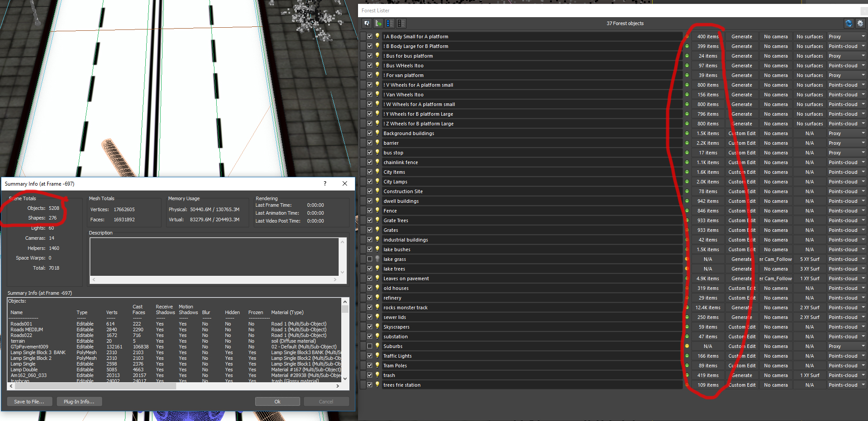868x421 pixels.
Task: Click the lightbulb for rocks monster track
Action: tap(377, 307)
